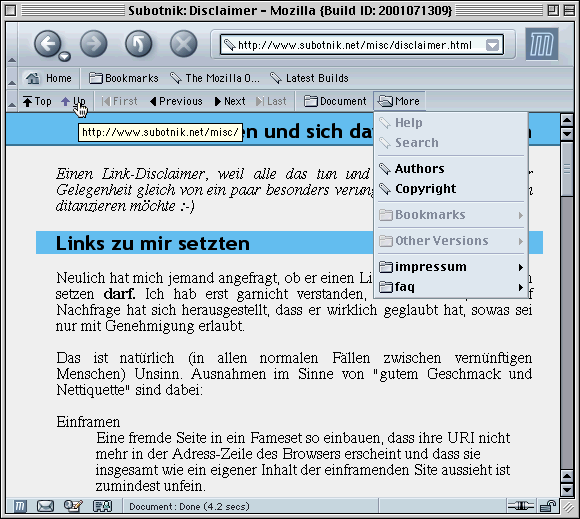Click the bookmark icon in the URL bar
Screen dimensions: 580x519
tap(230, 45)
